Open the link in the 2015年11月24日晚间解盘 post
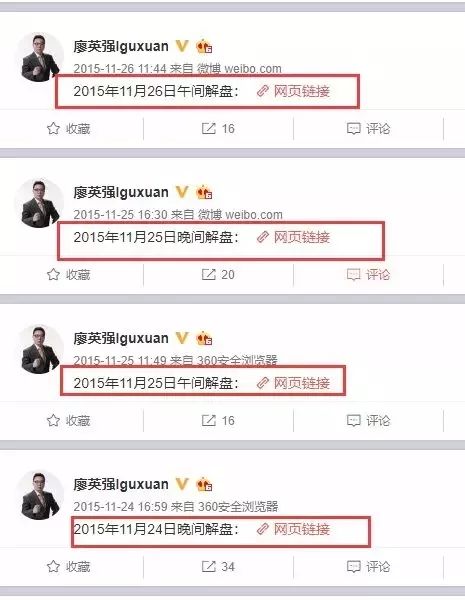Screen dimensions: 465x600 coord(293,529)
